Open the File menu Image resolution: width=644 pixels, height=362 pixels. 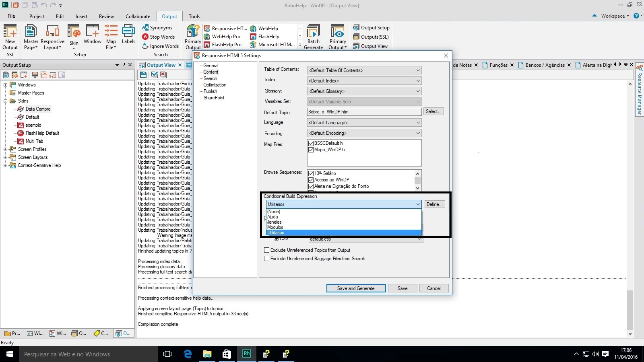(11, 16)
